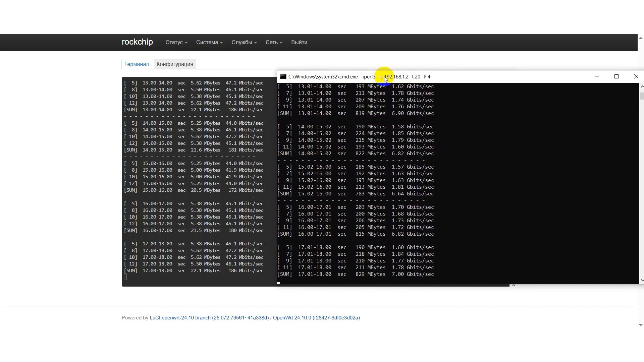Open the Статус dropdown menu

click(x=176, y=42)
